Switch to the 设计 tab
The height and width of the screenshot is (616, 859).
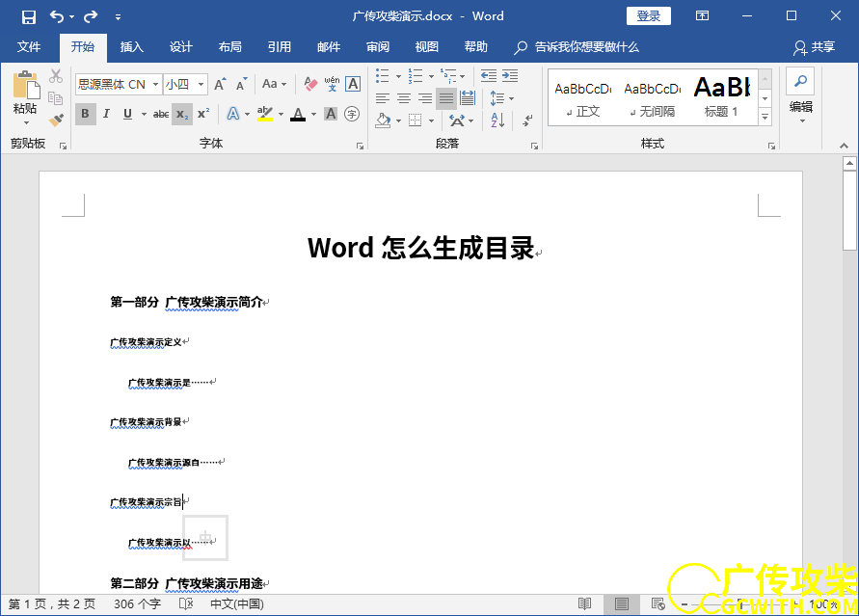coord(181,47)
